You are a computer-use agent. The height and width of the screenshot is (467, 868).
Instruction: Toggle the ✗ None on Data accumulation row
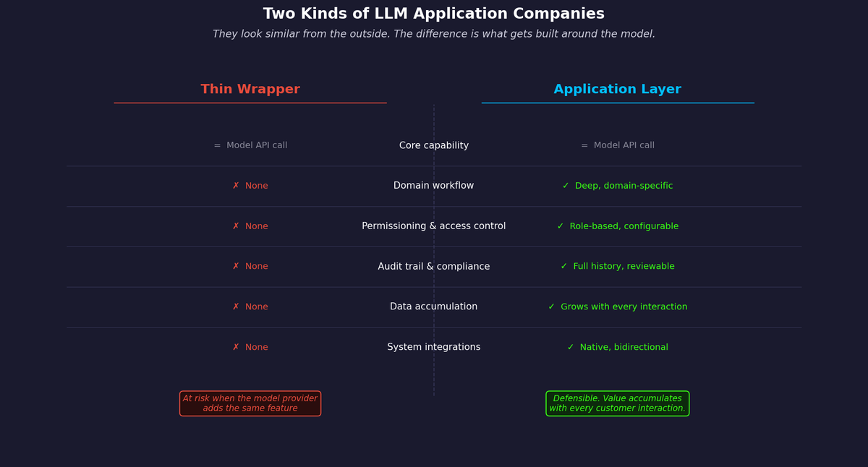pyautogui.click(x=250, y=307)
